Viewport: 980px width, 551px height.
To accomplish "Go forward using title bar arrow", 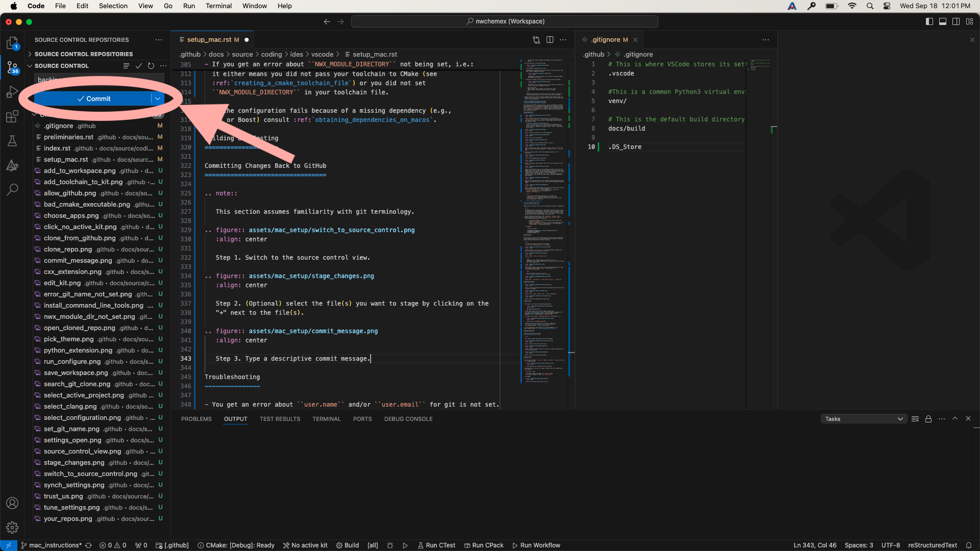I will point(340,21).
